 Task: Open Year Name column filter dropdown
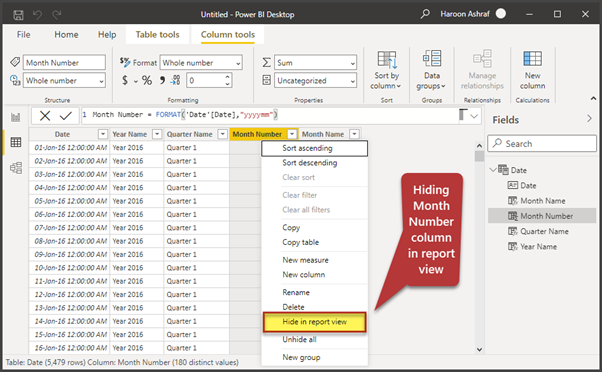coord(157,134)
